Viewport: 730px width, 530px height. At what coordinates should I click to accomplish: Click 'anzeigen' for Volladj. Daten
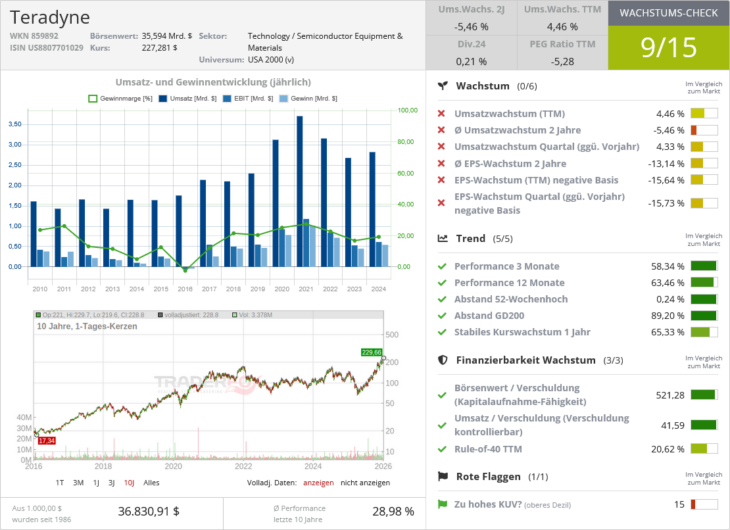click(x=318, y=482)
